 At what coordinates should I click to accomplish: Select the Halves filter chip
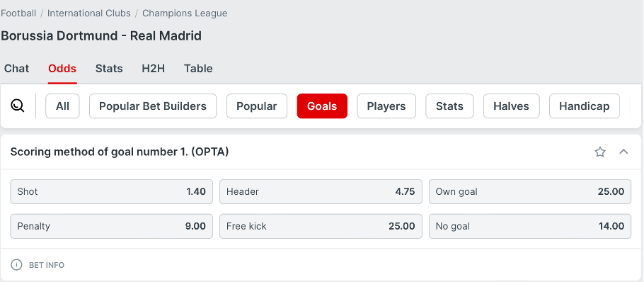click(x=511, y=106)
